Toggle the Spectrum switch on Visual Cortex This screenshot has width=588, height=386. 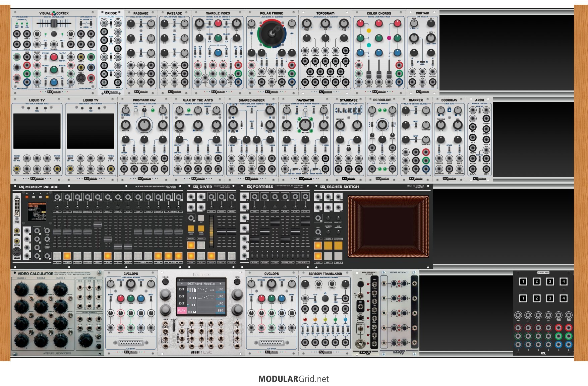(45, 57)
